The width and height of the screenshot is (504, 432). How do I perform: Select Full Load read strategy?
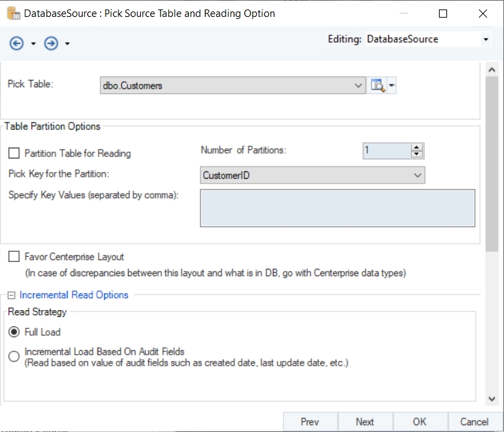point(14,332)
